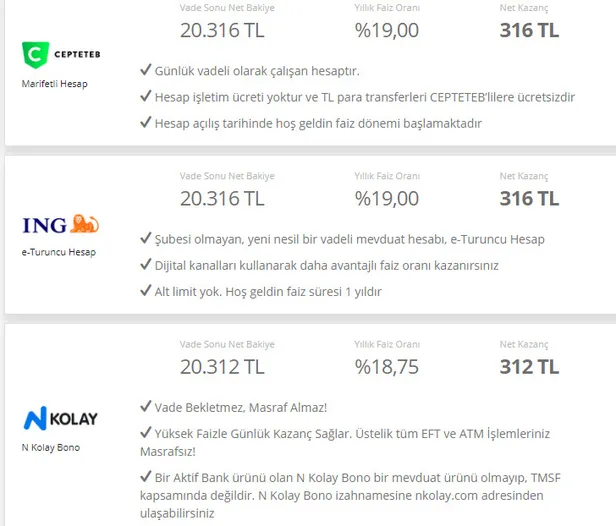Click checkmark beside "Alt limit yok" line

146,292
